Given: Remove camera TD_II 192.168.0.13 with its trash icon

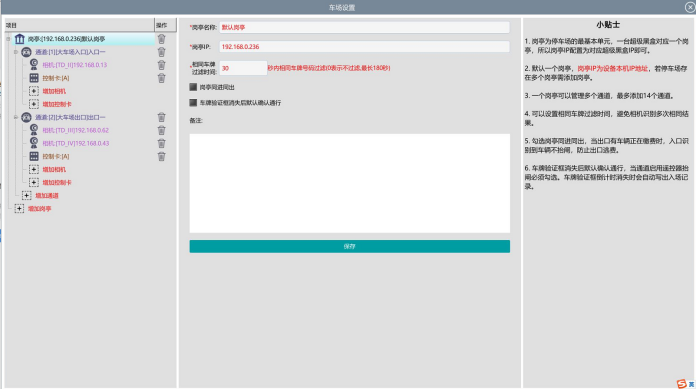Looking at the screenshot, I should (162, 65).
